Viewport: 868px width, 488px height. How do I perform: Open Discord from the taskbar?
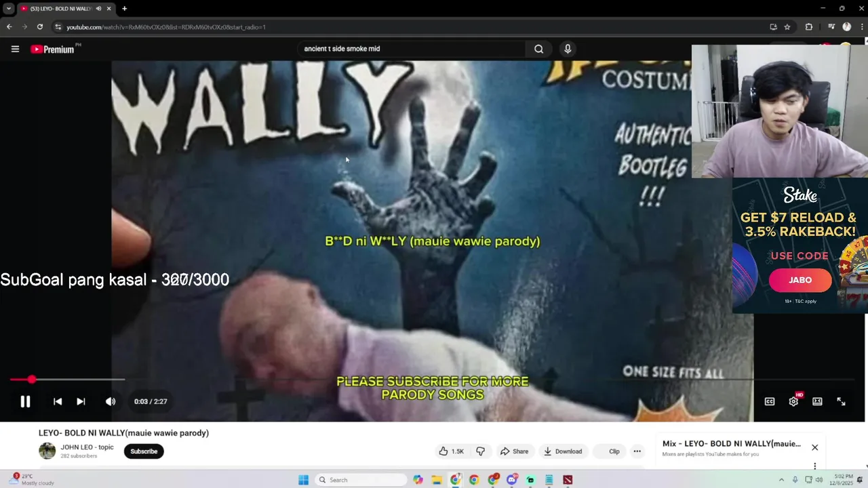(511, 480)
